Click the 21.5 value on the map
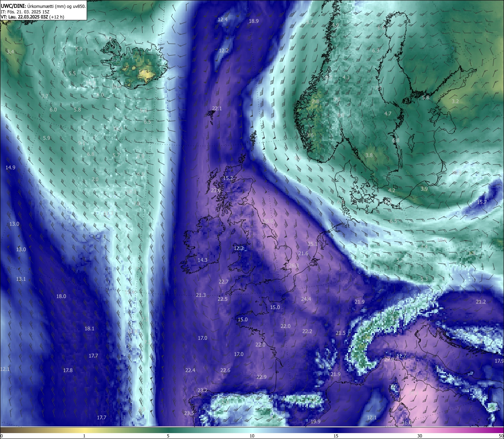 [341, 333]
